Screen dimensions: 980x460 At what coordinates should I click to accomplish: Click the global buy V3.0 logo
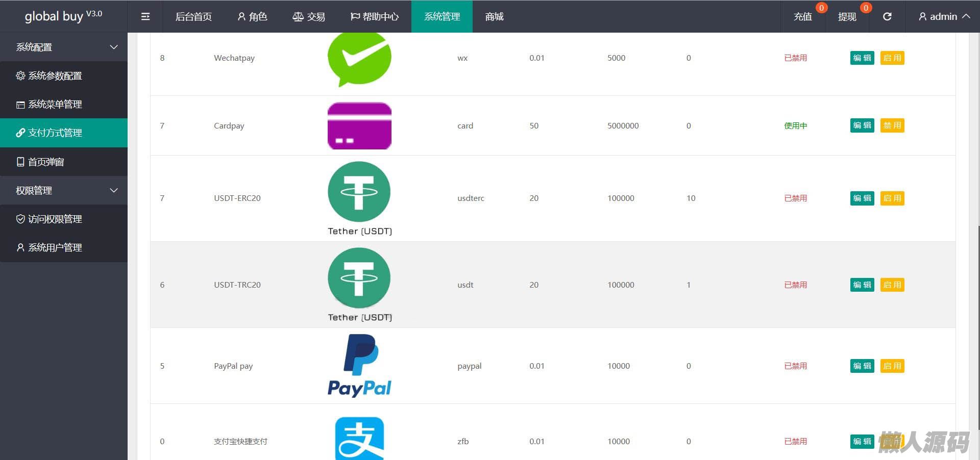coord(63,16)
